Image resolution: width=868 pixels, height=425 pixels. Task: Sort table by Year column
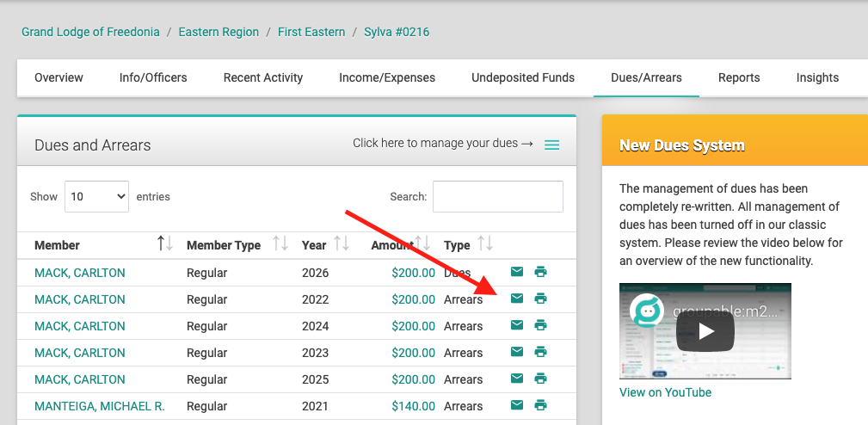coord(342,244)
